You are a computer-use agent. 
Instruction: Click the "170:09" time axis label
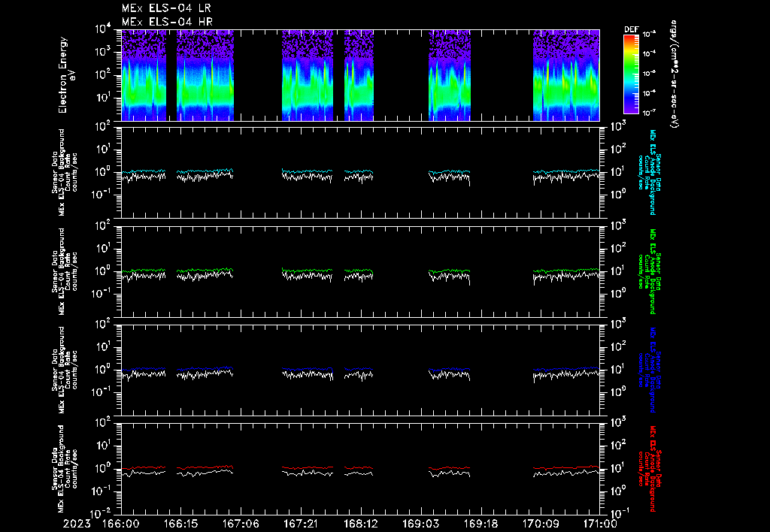540,524
